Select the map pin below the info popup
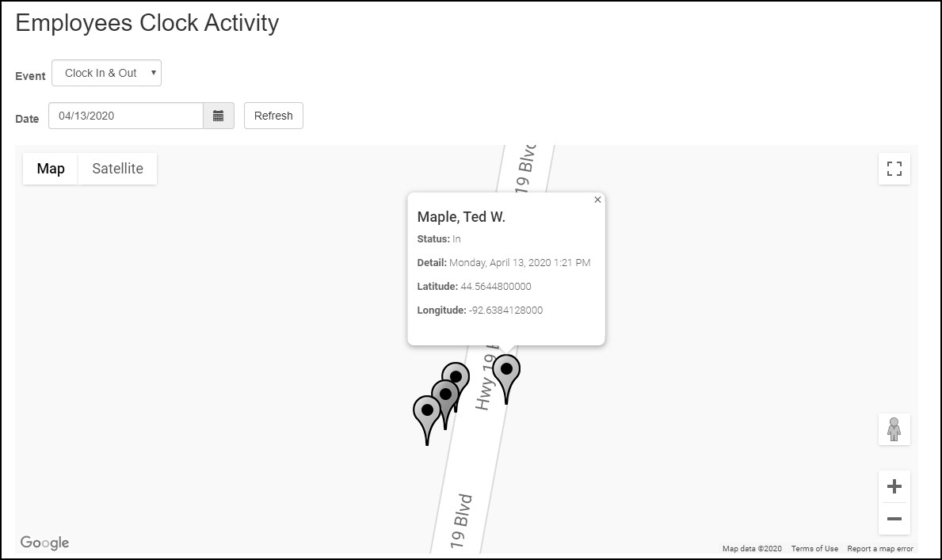 (x=506, y=370)
